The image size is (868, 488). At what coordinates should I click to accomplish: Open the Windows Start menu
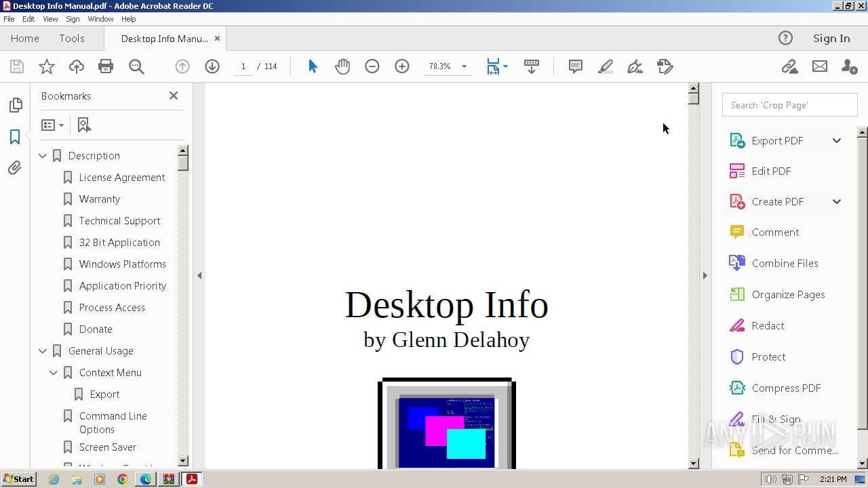point(18,479)
